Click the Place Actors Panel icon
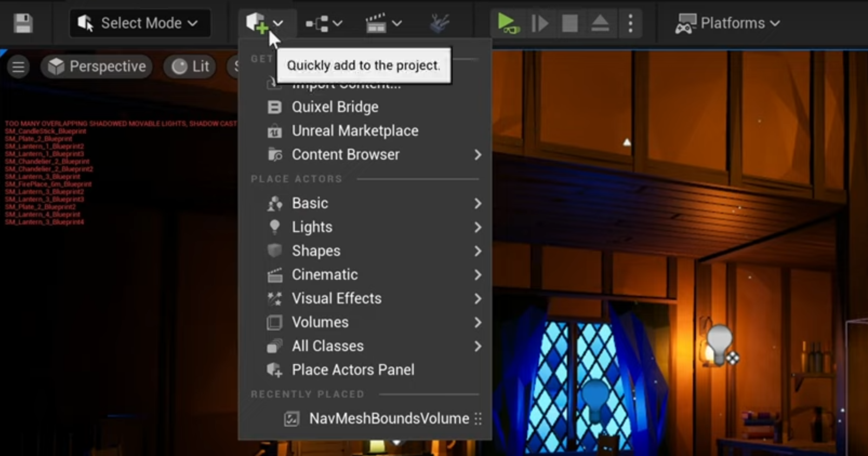The width and height of the screenshot is (868, 456). coord(275,370)
